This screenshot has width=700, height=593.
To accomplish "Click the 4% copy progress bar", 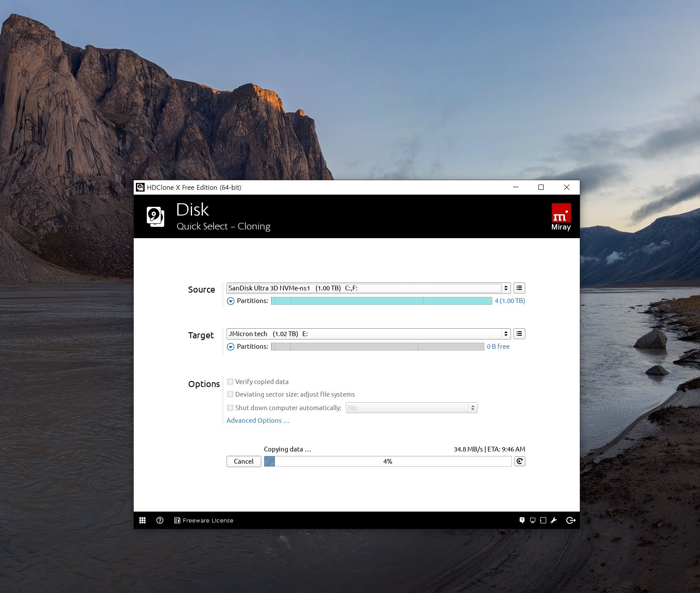I will coord(388,462).
